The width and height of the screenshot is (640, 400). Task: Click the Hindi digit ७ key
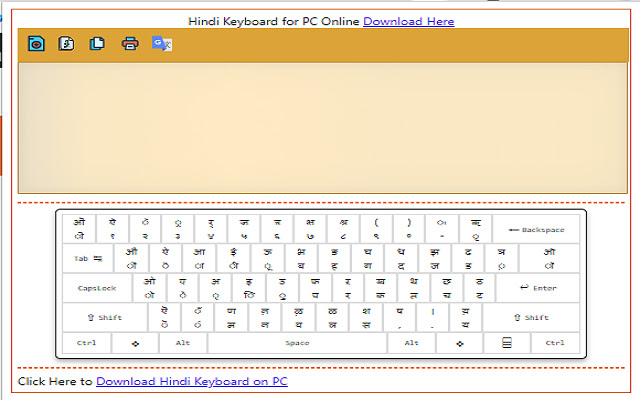[x=310, y=229]
